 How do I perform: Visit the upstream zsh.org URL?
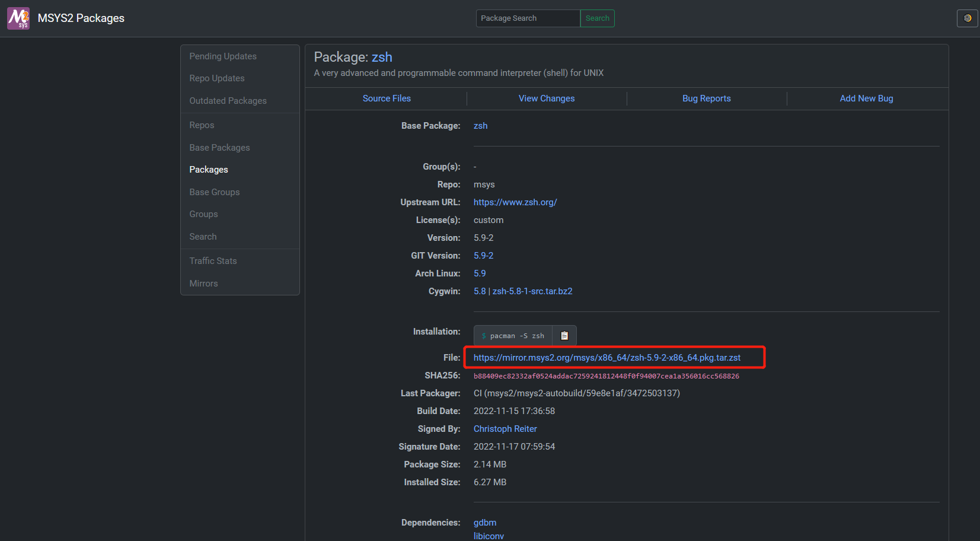pyautogui.click(x=515, y=202)
